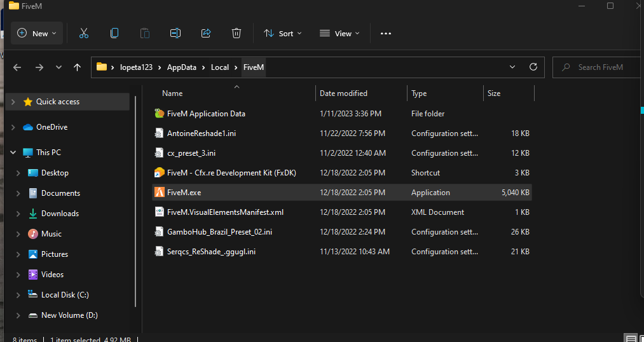Expand the Quick access tree node
This screenshot has width=644, height=342.
point(13,102)
